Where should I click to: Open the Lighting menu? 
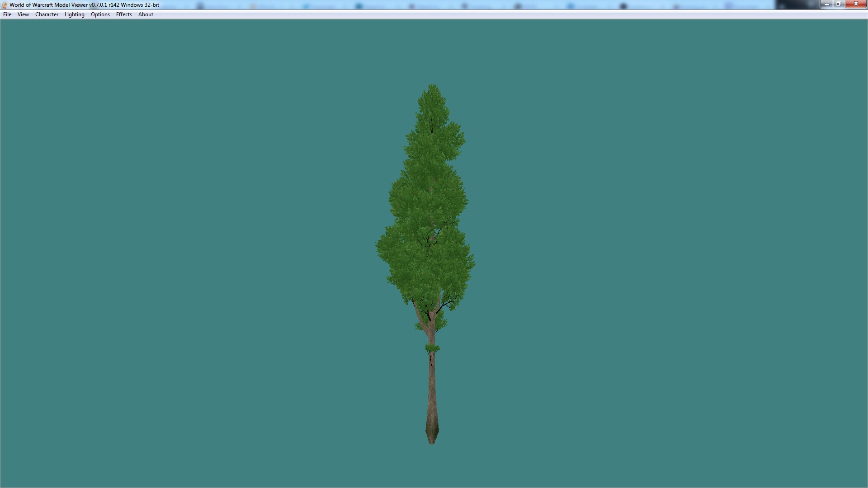[x=74, y=14]
